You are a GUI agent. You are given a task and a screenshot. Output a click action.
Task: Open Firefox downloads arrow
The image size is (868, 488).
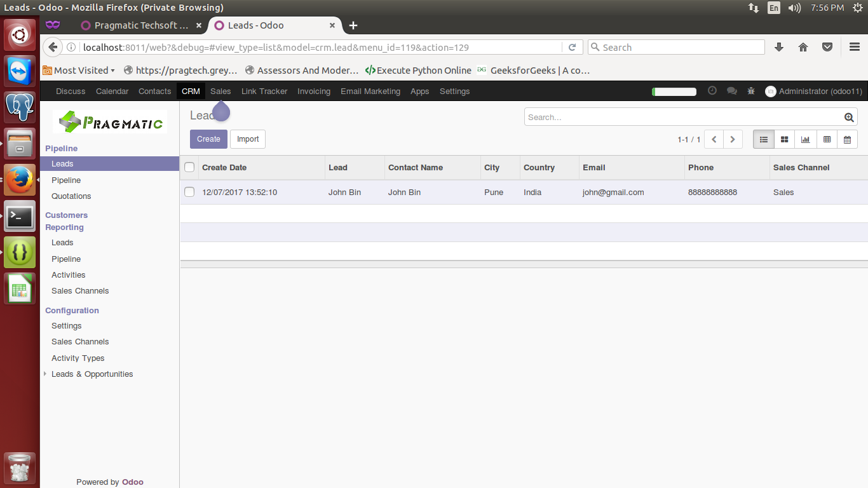(x=779, y=47)
